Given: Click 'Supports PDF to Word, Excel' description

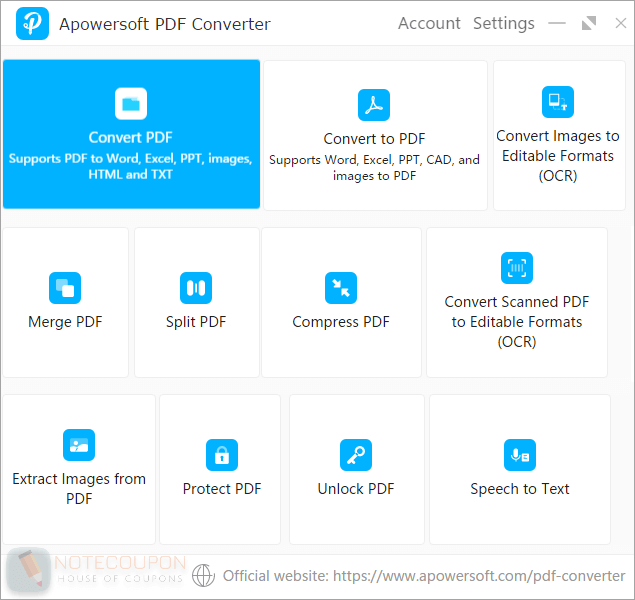Looking at the screenshot, I should click(130, 166).
